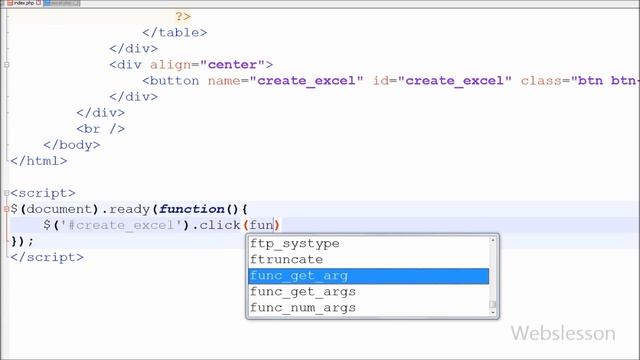Click the typed 'fun' text before cursor
Screen dimensions: 640x360
(x=261, y=225)
